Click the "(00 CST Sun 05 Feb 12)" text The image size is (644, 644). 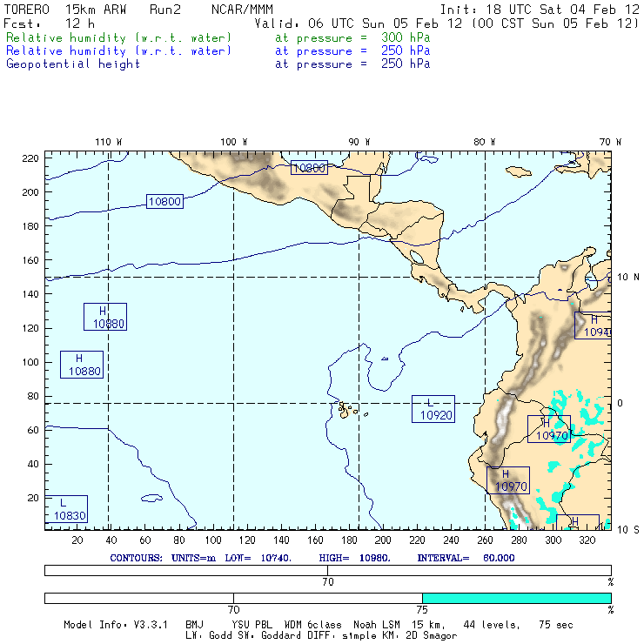click(x=555, y=23)
